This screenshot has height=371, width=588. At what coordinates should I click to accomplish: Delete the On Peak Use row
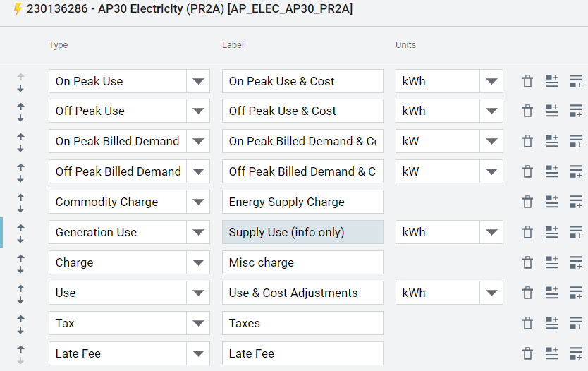[527, 81]
